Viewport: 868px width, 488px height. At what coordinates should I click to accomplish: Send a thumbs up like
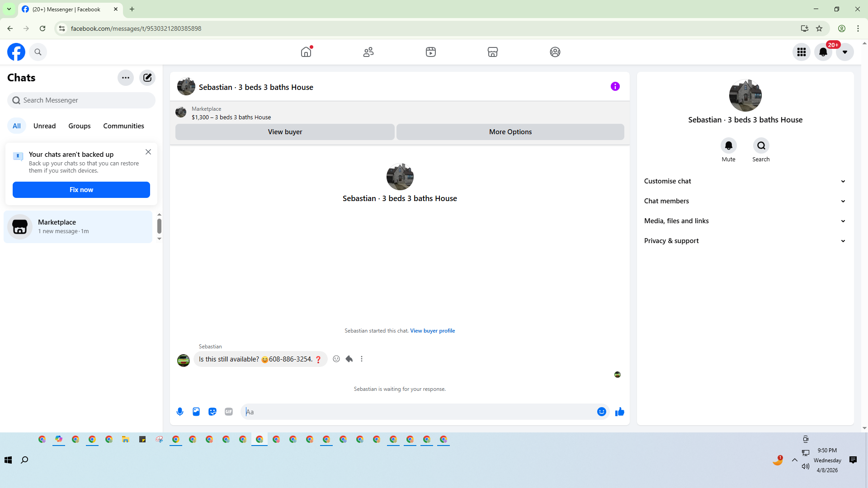click(x=619, y=412)
